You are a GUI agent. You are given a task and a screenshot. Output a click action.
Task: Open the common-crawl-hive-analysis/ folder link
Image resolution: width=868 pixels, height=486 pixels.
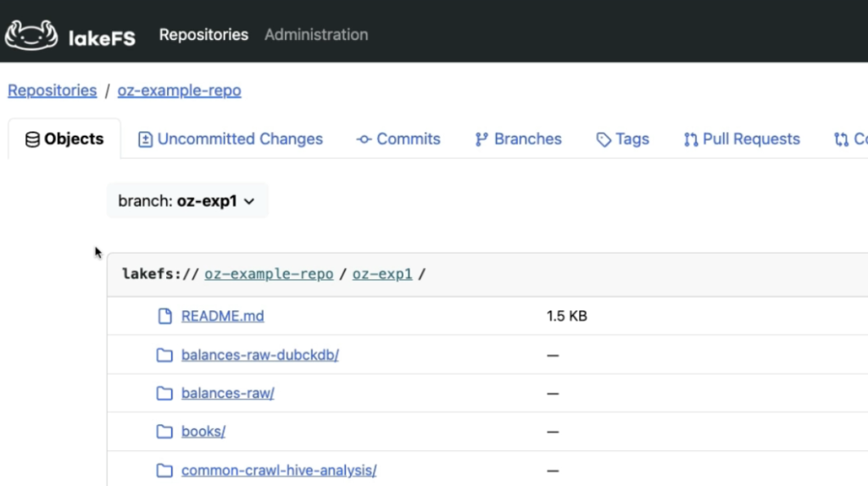pyautogui.click(x=279, y=470)
